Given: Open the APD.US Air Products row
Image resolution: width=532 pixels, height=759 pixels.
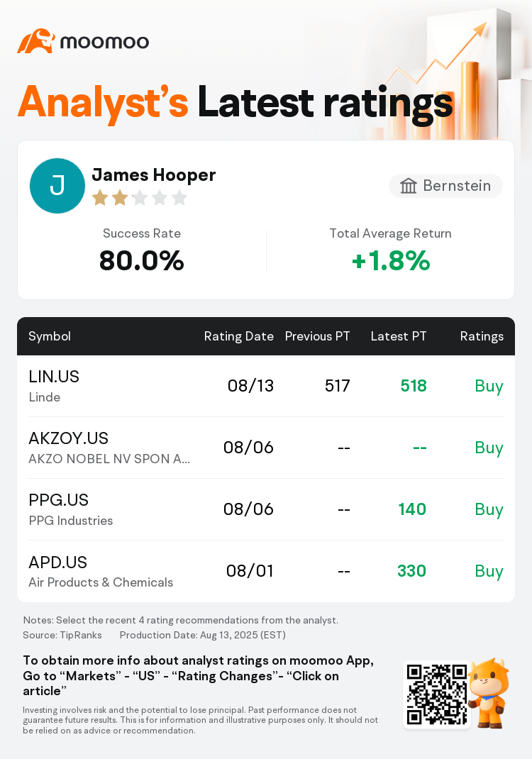Looking at the screenshot, I should (x=266, y=571).
